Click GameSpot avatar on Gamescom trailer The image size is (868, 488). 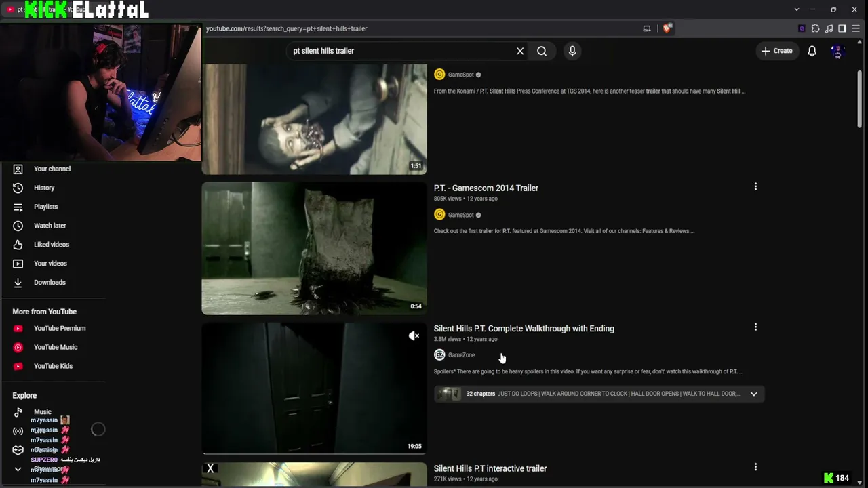(439, 215)
